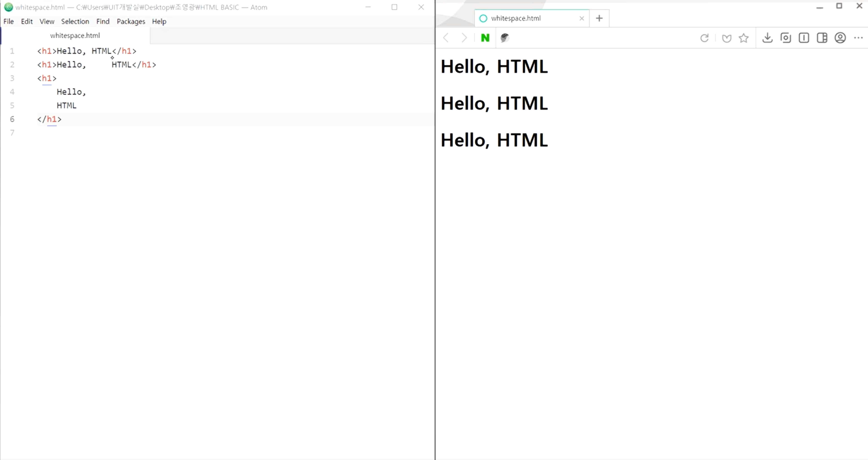Click the screen capture icon
Screen dimensions: 868x460
tap(785, 38)
